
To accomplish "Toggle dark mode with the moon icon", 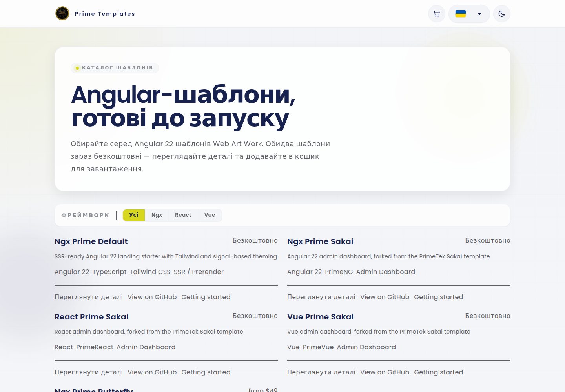I will [502, 14].
